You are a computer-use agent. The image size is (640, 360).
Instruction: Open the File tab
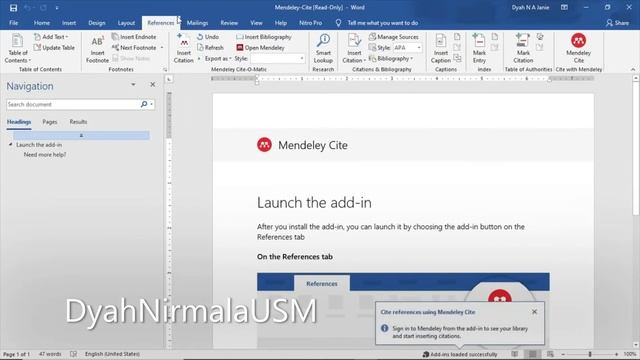[13, 23]
